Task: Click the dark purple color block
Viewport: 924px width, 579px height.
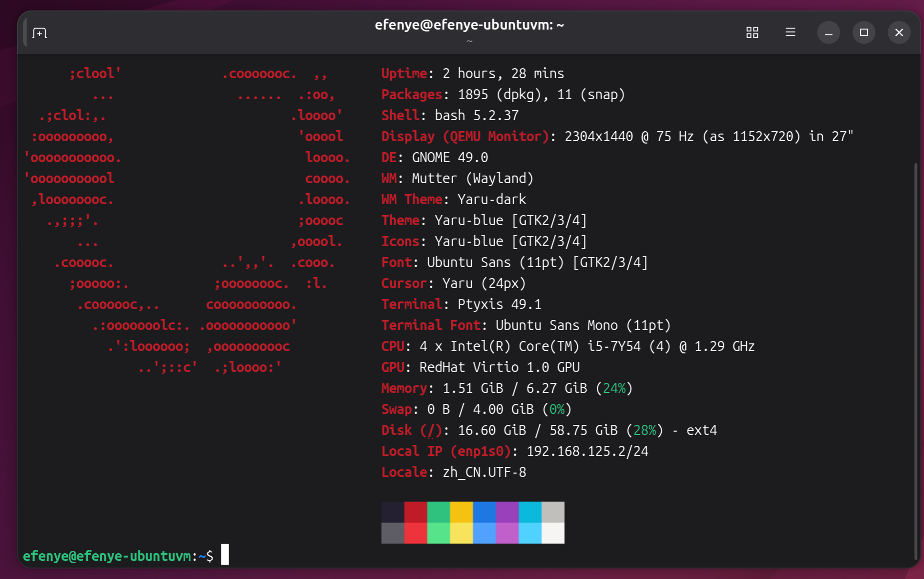Action: tap(507, 512)
